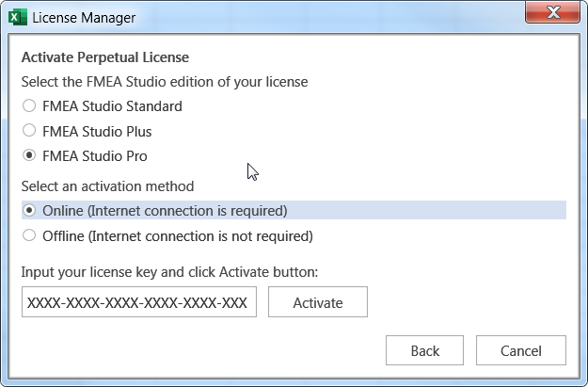The height and width of the screenshot is (387, 588).
Task: Click the "FMEA Studio Standard" label text
Action: pyautogui.click(x=112, y=106)
